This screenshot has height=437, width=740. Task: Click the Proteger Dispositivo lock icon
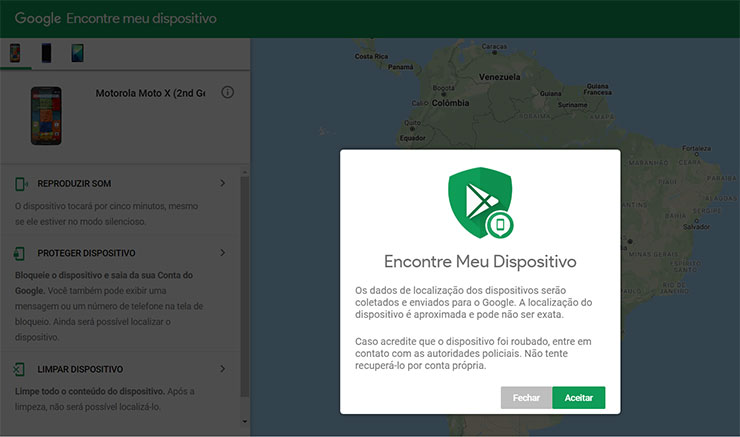19,253
